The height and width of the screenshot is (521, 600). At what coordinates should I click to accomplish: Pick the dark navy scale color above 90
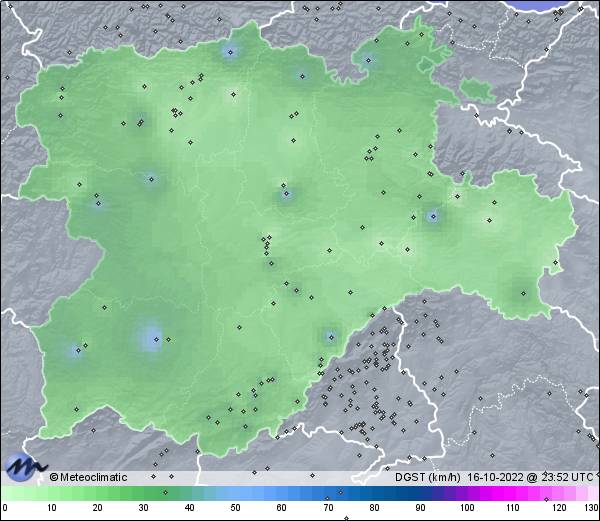coord(420,493)
